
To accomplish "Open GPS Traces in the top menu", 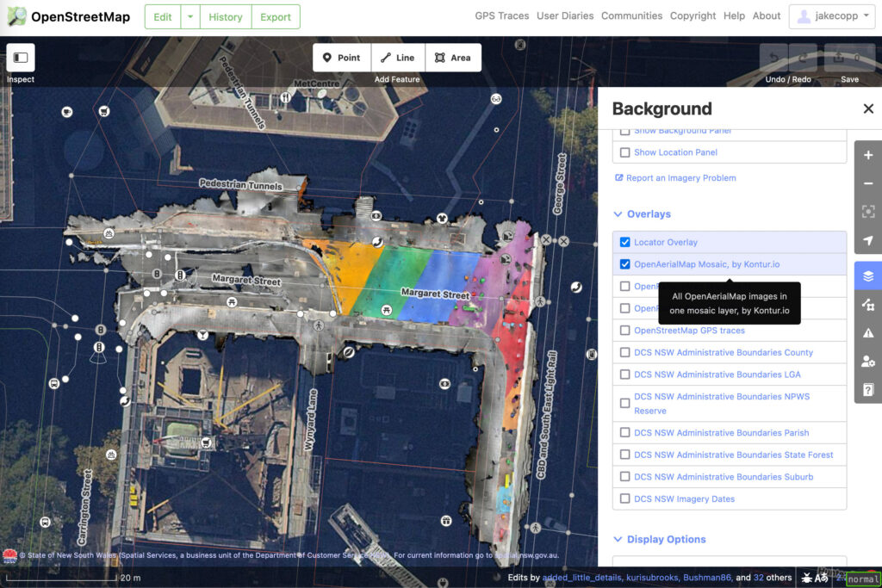I will tap(502, 15).
